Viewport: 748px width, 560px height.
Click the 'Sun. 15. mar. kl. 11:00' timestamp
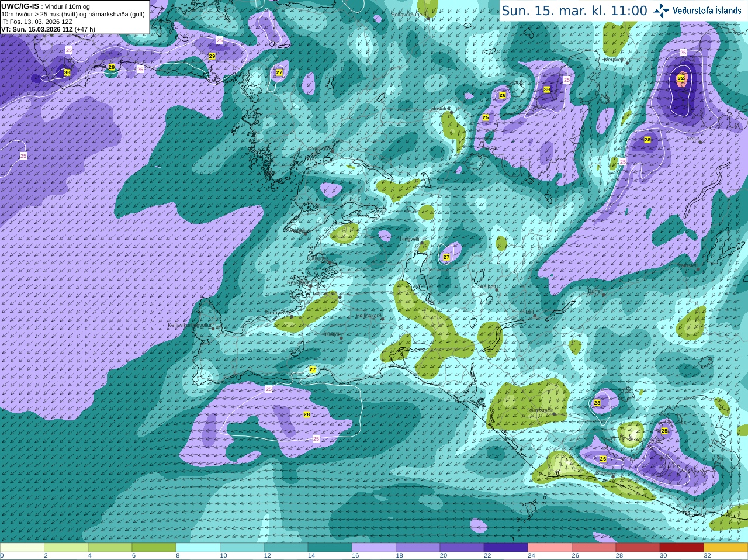coord(574,11)
